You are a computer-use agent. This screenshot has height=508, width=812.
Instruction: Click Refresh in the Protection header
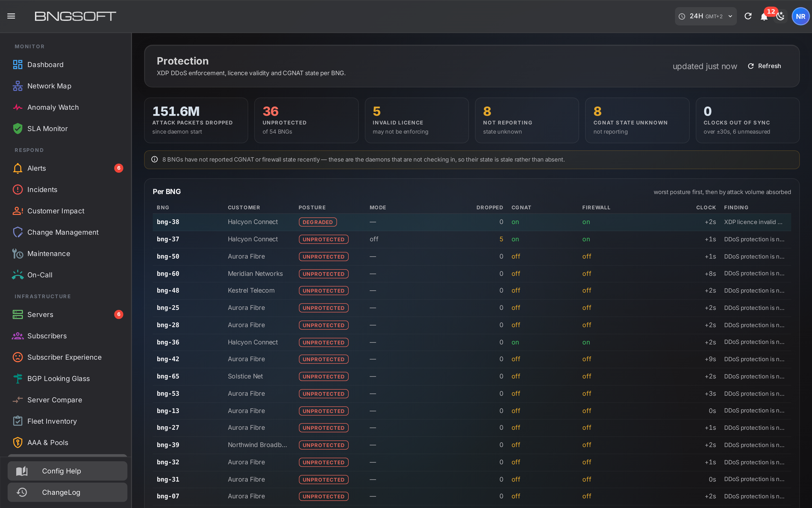coord(764,66)
